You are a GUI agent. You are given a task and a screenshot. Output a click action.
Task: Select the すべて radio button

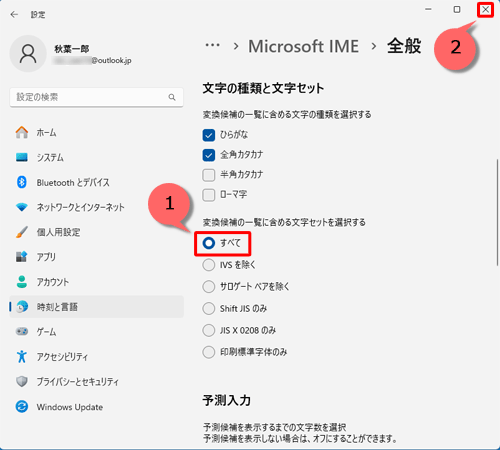tap(209, 243)
